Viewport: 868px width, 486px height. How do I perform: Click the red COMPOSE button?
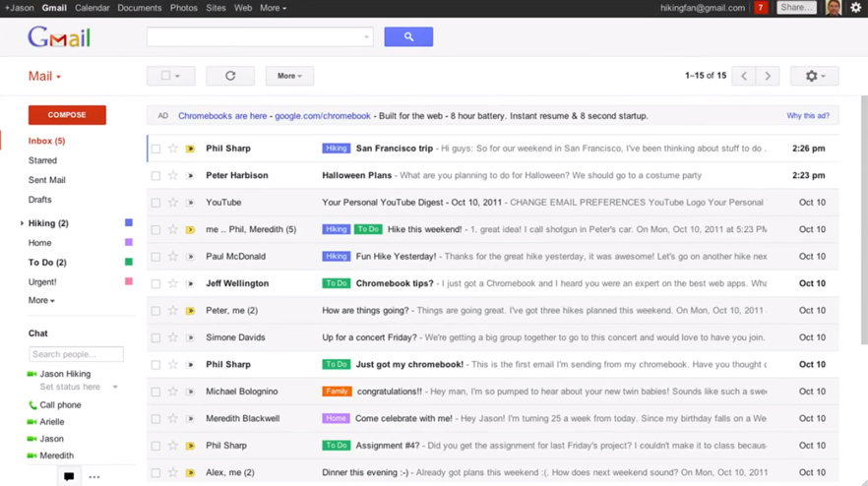pyautogui.click(x=67, y=114)
